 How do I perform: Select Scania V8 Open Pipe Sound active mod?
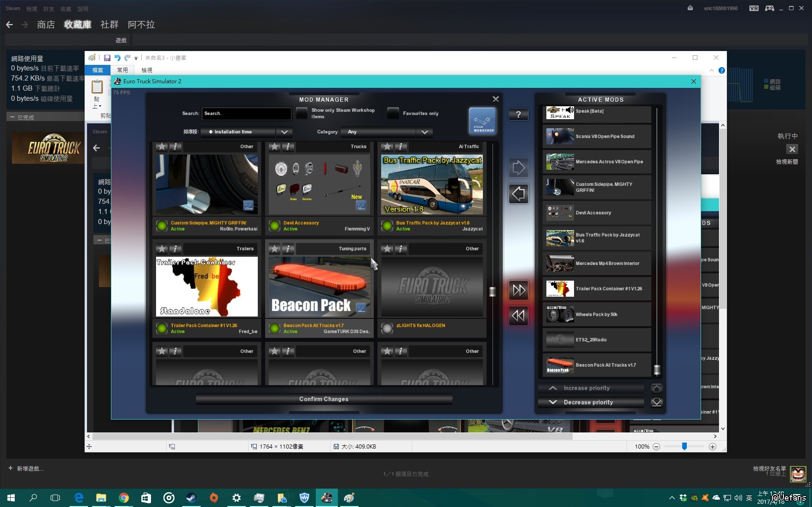point(597,136)
